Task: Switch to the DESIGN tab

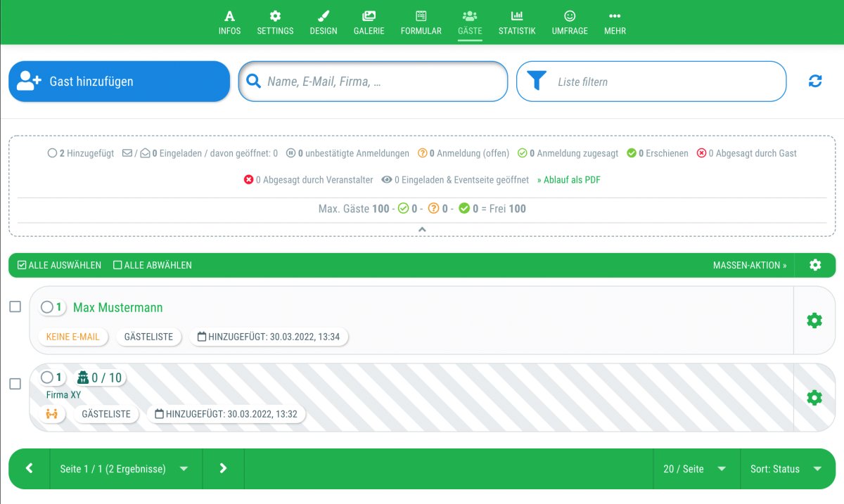Action: coord(324,22)
